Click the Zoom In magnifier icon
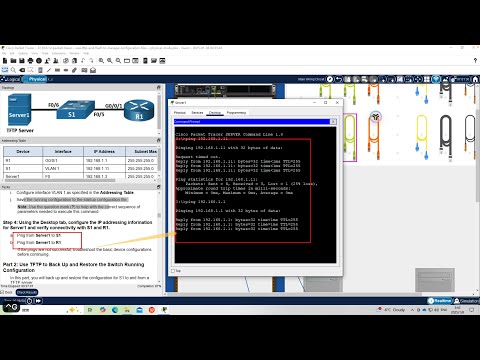 tap(101, 61)
